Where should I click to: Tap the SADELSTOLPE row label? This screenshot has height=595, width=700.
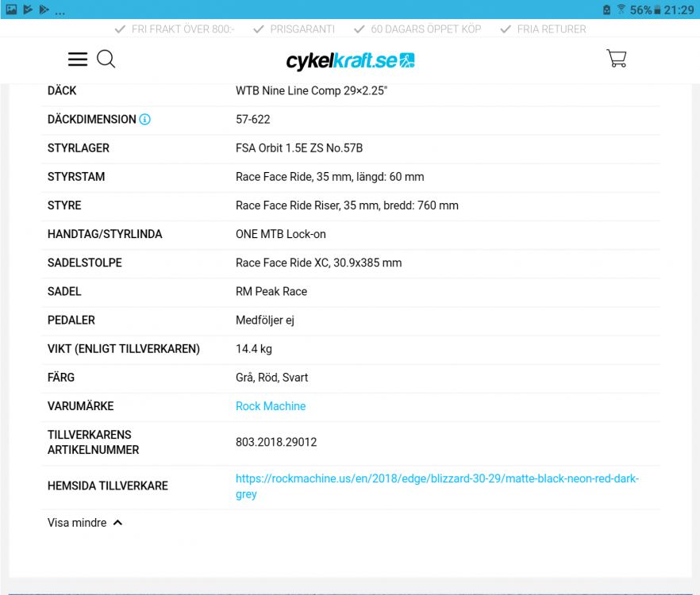tap(84, 263)
